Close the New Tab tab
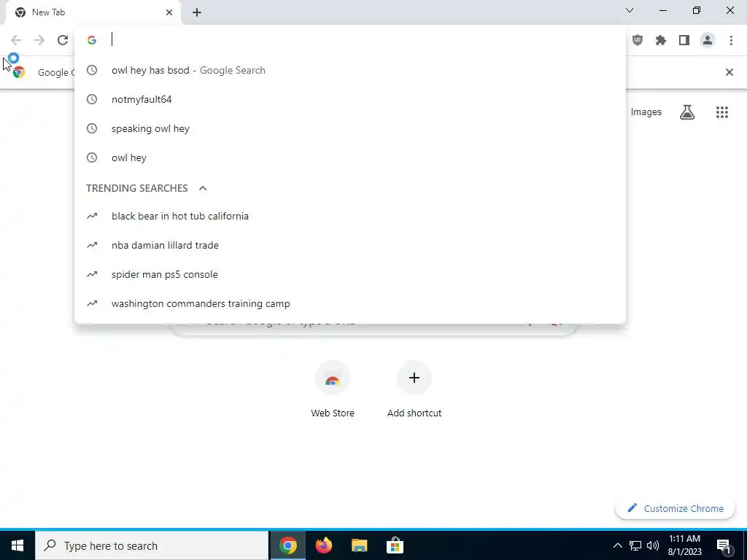747x560 pixels. pyautogui.click(x=169, y=12)
